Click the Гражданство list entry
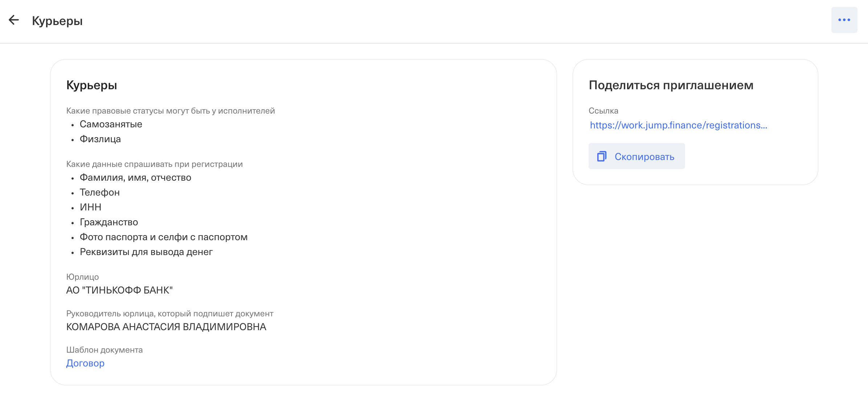The image size is (868, 394). point(109,222)
